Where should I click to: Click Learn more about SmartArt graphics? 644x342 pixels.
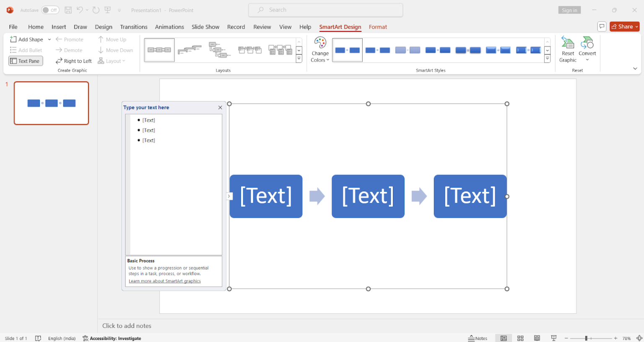(x=164, y=281)
